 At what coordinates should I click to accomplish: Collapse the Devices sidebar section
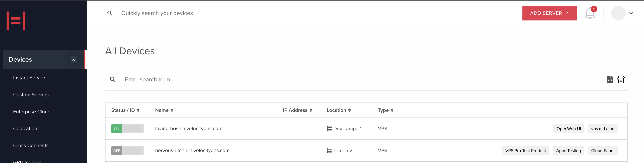[74, 60]
